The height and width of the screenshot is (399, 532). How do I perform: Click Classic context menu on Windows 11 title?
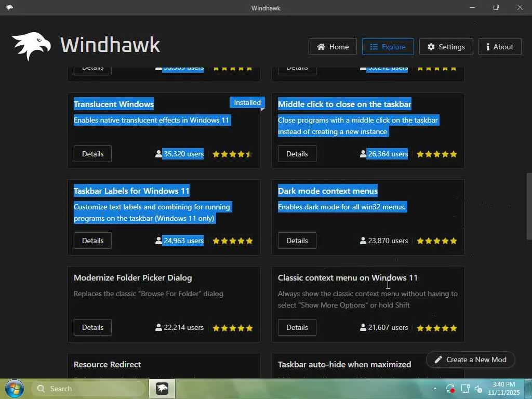(x=348, y=278)
